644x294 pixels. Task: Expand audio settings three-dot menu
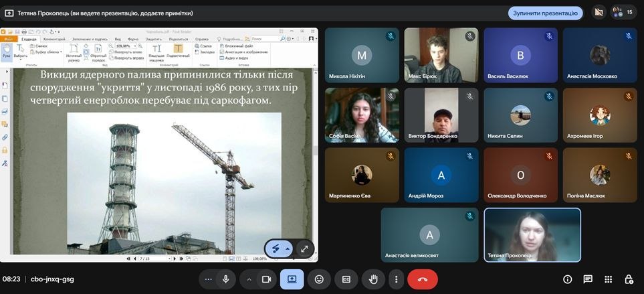(x=209, y=279)
